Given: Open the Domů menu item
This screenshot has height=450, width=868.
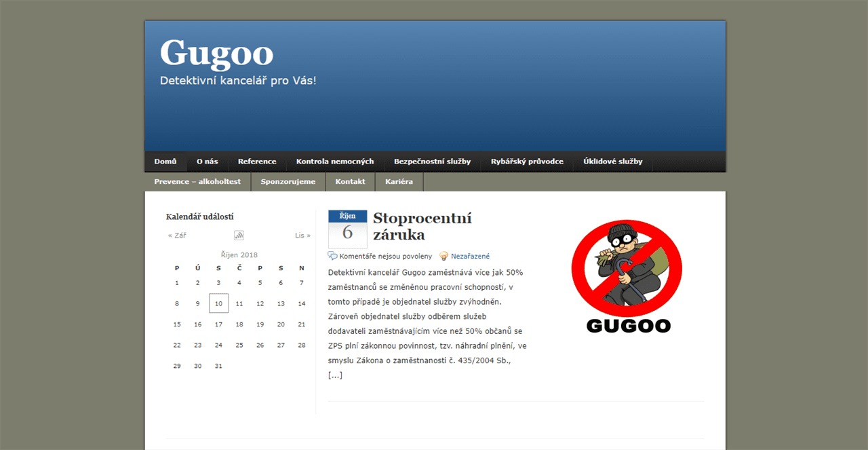Looking at the screenshot, I should click(165, 162).
